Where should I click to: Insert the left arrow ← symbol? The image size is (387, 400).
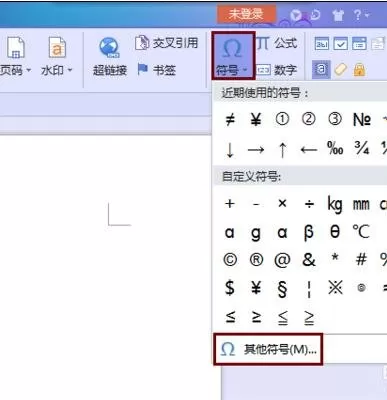(x=308, y=150)
